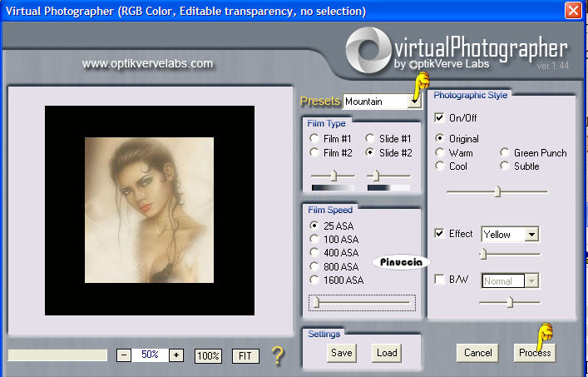Select Green Punch photographic style
This screenshot has width=588, height=377.
(505, 152)
